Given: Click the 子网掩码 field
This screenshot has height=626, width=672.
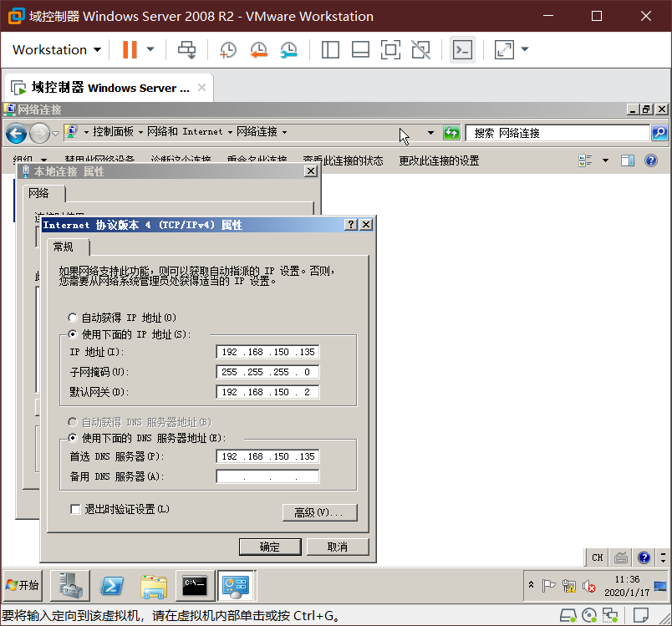Looking at the screenshot, I should [267, 372].
